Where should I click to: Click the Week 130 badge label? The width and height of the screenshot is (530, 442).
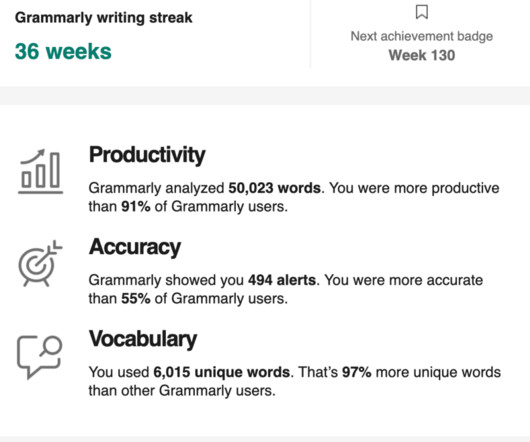421,55
